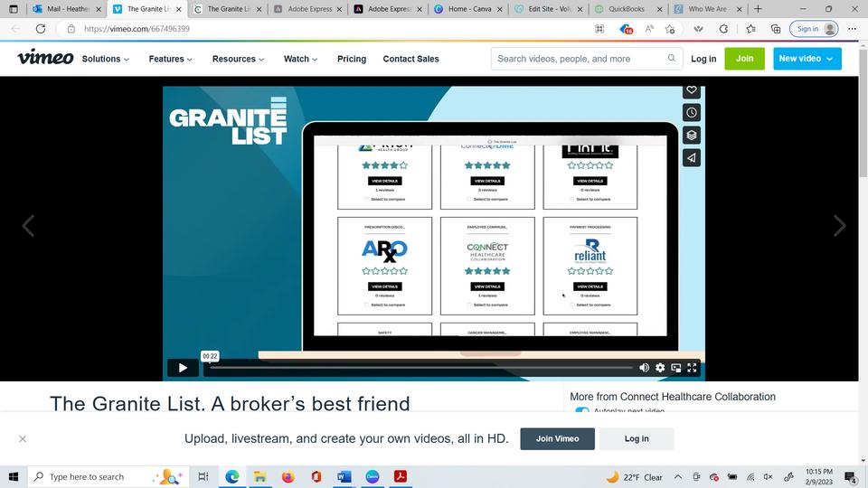Play the Granite List video
The image size is (868, 488).
click(183, 368)
